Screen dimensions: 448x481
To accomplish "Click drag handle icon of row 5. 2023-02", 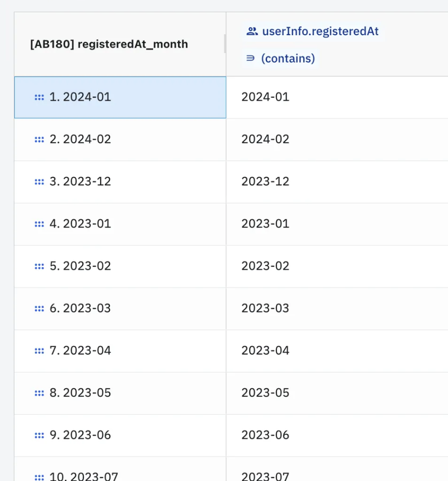I will click(x=39, y=267).
